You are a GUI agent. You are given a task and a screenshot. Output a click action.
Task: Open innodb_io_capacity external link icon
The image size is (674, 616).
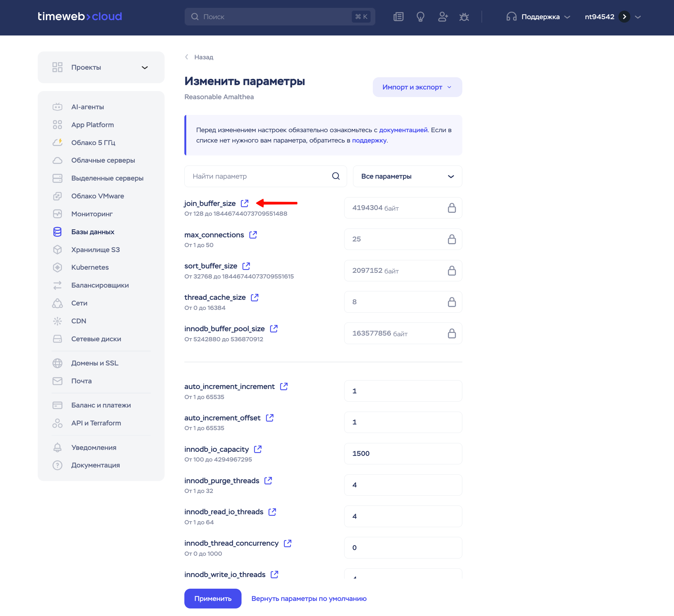[x=258, y=449]
